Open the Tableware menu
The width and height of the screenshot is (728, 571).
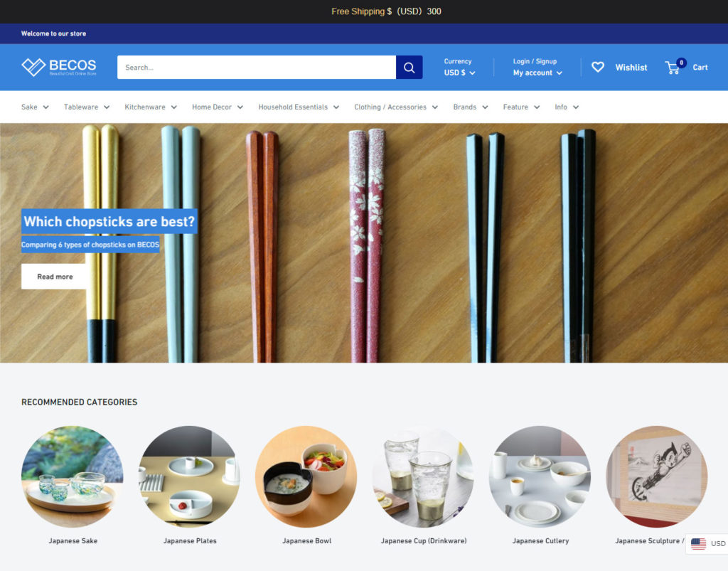tap(87, 107)
